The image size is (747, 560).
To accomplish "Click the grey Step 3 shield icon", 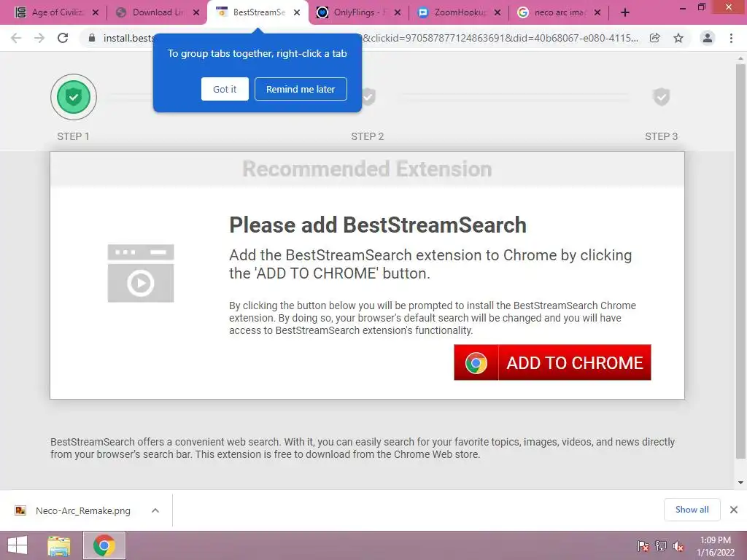I will [x=661, y=97].
